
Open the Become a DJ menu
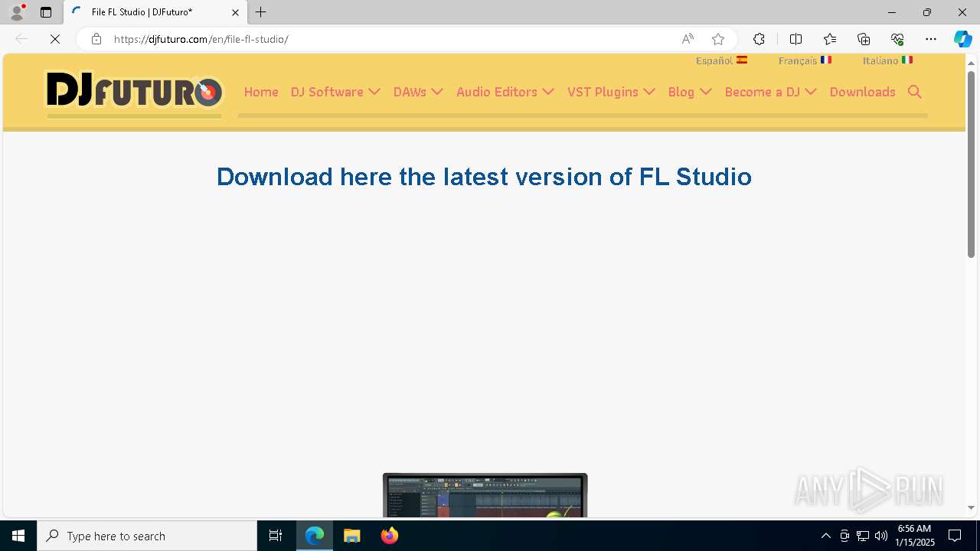click(x=763, y=92)
